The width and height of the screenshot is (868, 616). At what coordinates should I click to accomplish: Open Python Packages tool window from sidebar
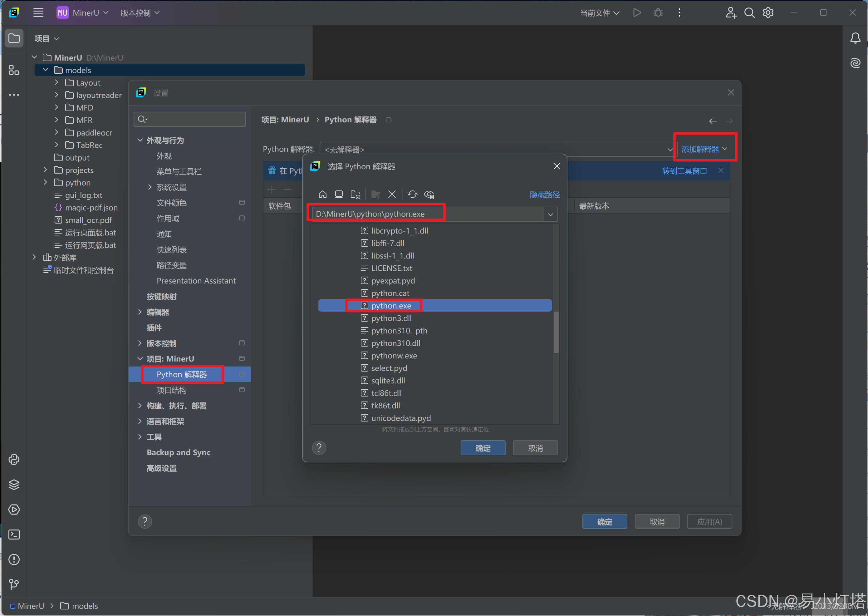[x=14, y=484]
